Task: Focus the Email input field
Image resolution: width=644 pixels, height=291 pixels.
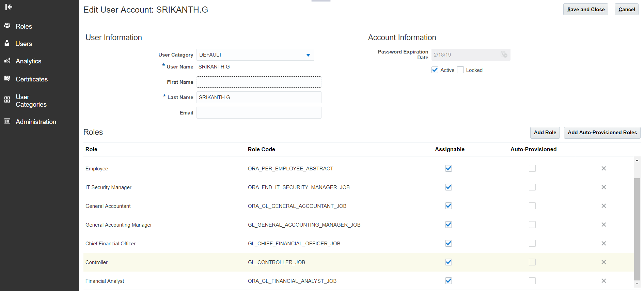Action: (259, 113)
